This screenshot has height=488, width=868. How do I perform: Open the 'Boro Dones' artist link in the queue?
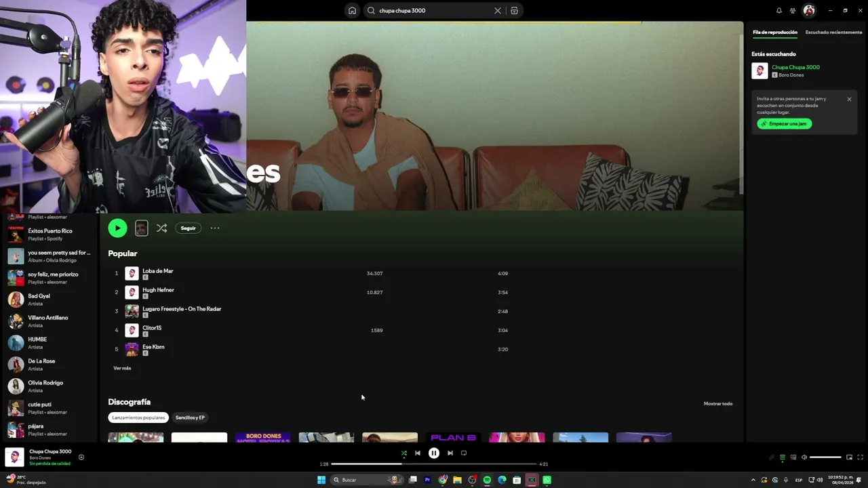pyautogui.click(x=791, y=75)
